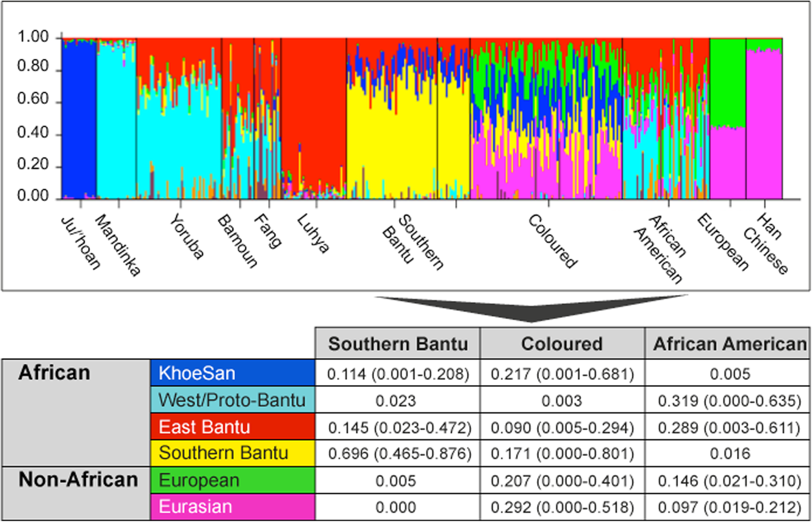Click the 0.003 table cell
The width and height of the screenshot is (812, 522).
[562, 401]
